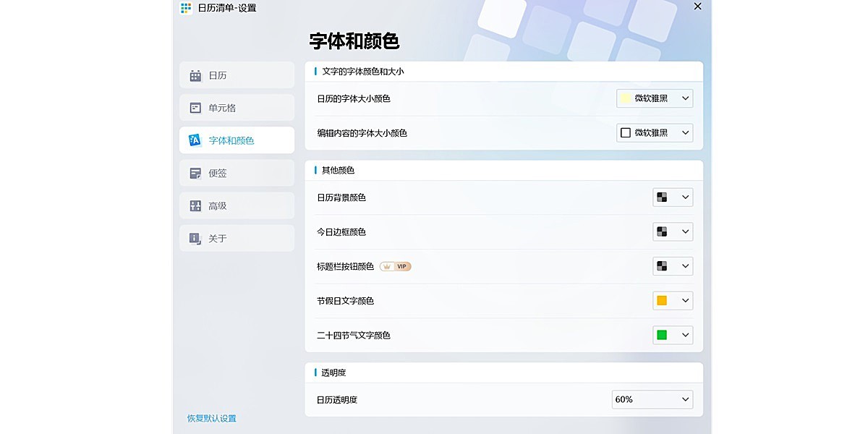Click the calendar icon next to 日历
Image resolution: width=868 pixels, height=434 pixels.
[195, 75]
